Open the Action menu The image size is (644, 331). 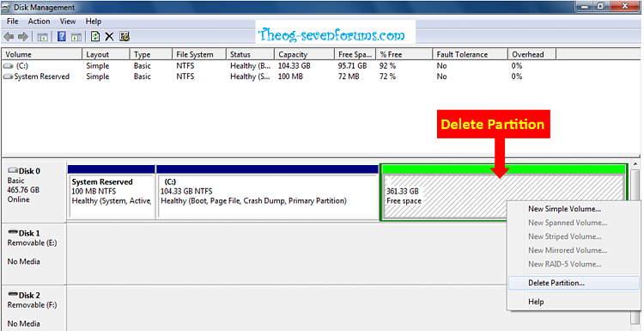click(x=39, y=21)
